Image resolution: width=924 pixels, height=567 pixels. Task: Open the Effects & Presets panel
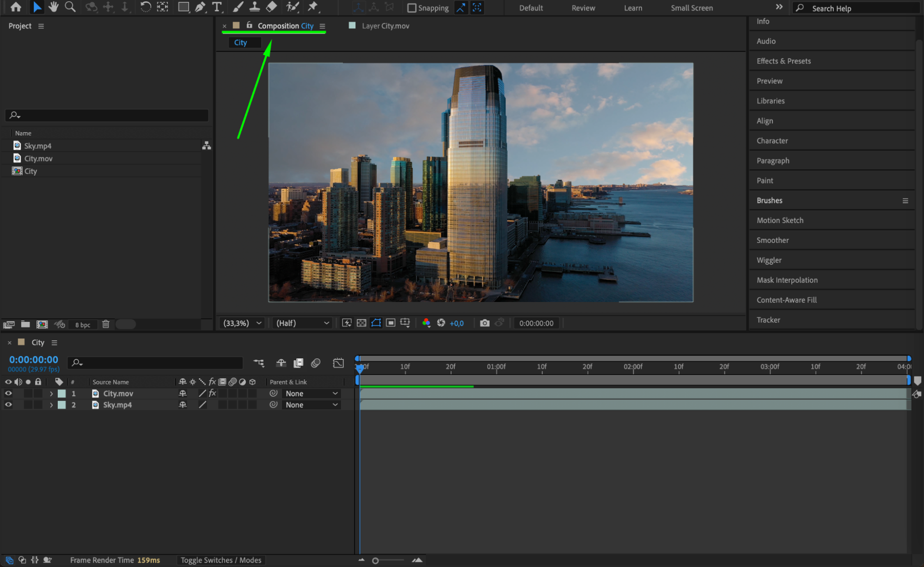pos(783,61)
